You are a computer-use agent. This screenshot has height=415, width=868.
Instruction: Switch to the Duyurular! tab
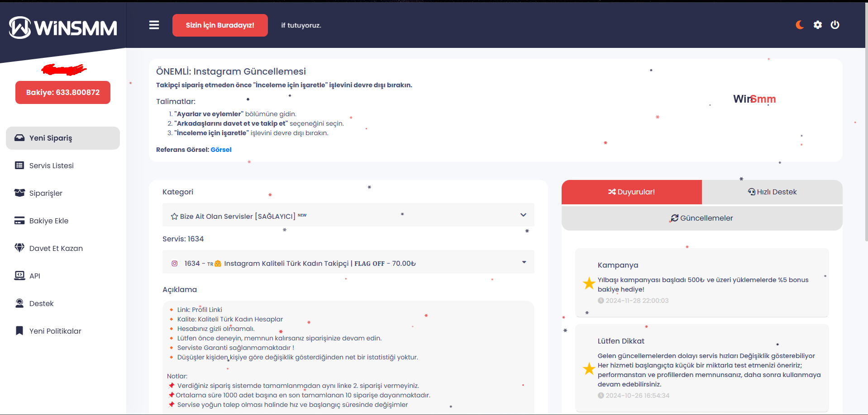coord(632,192)
